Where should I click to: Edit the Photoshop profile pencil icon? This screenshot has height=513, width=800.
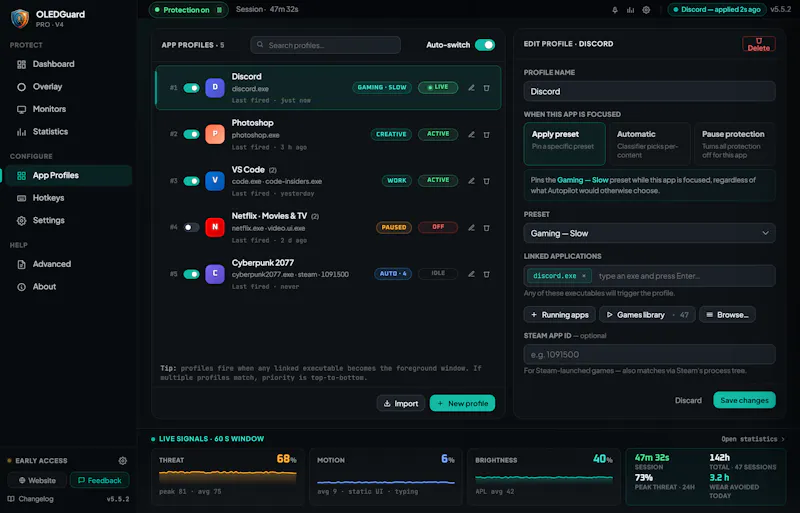[x=471, y=135]
